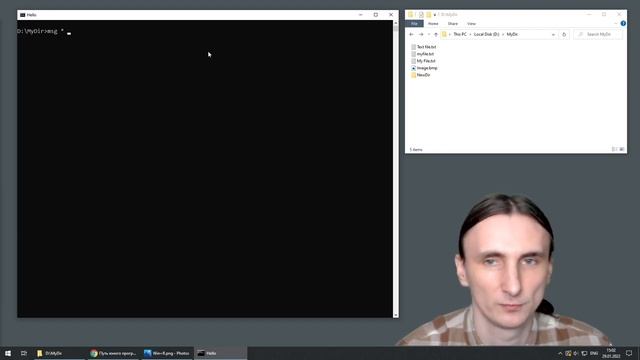Viewport: 640px width, 360px height.
Task: Go up one folder in Explorer
Action: coord(436,34)
